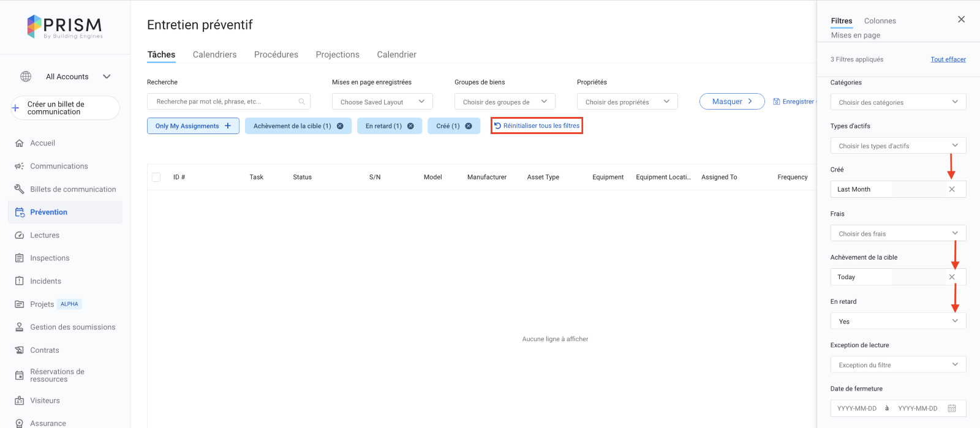Screen dimensions: 980x428
Task: Select all rows checkbox in table header
Action: [156, 177]
